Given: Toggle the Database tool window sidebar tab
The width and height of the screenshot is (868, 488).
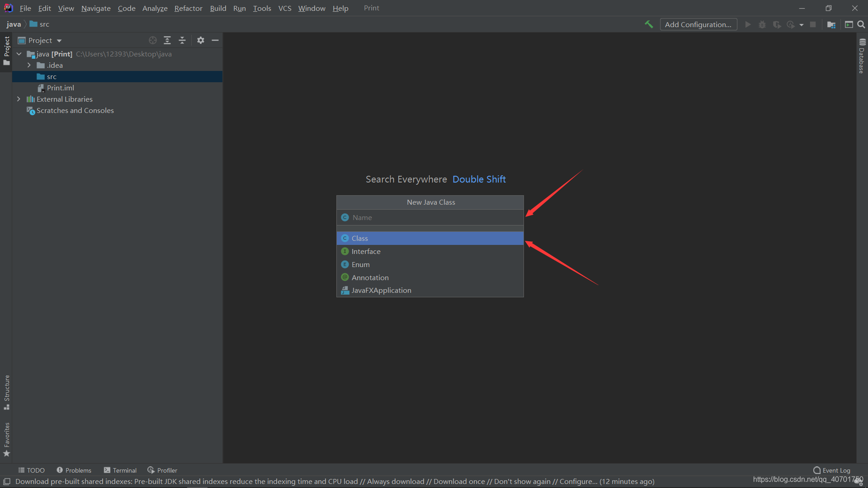Looking at the screenshot, I should pyautogui.click(x=862, y=56).
